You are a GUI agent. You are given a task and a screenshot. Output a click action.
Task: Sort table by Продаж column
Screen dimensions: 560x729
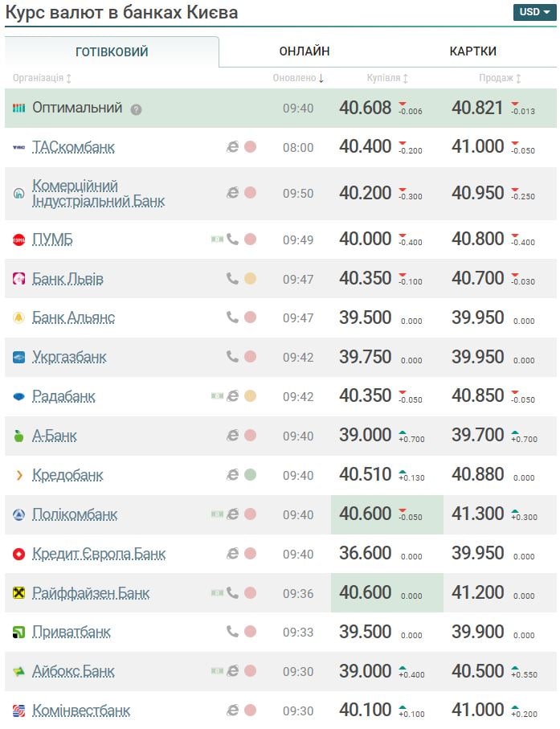coord(500,78)
